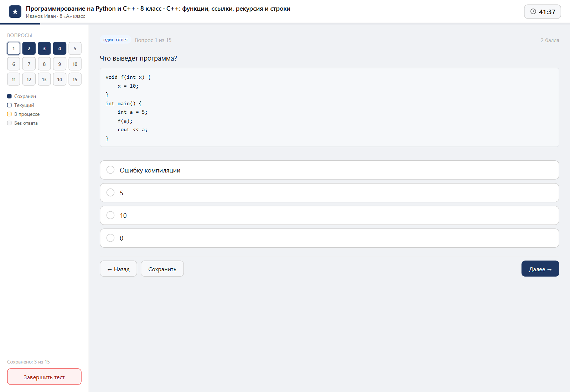Save answer with 'Сохранить' button

pos(162,269)
